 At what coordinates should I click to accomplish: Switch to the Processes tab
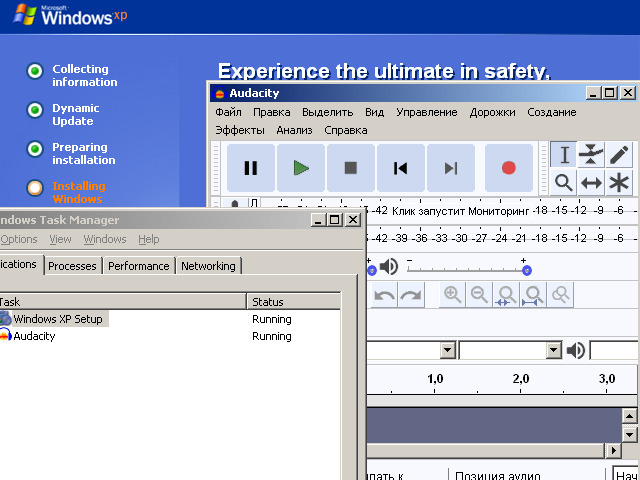(x=72, y=266)
